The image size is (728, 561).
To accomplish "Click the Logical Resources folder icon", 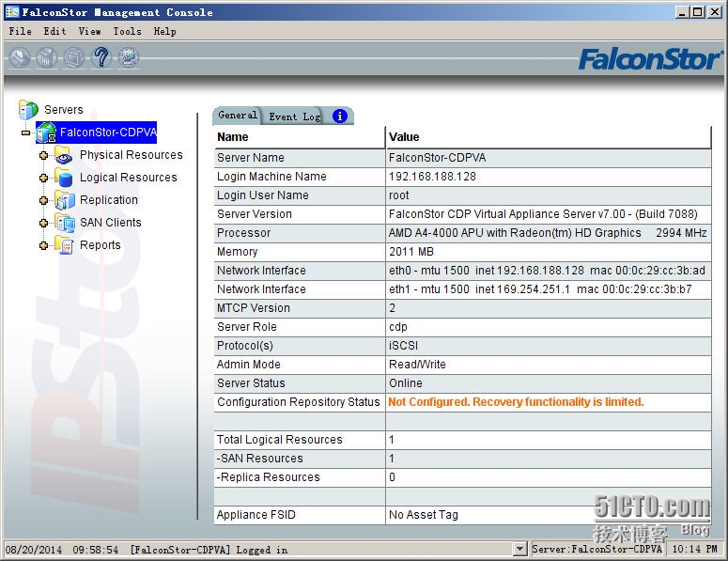I will (x=64, y=178).
